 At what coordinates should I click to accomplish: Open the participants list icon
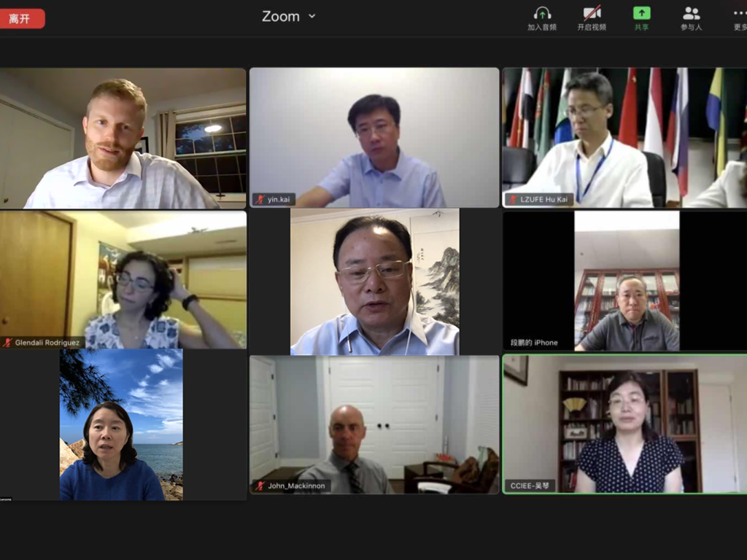pos(691,13)
